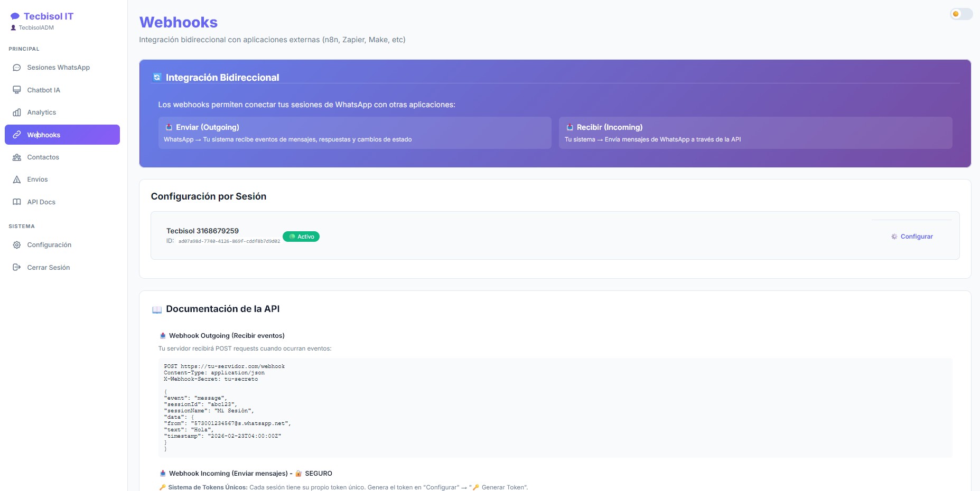Click the PRINCIPAL section label
This screenshot has height=491, width=980.
coord(24,49)
